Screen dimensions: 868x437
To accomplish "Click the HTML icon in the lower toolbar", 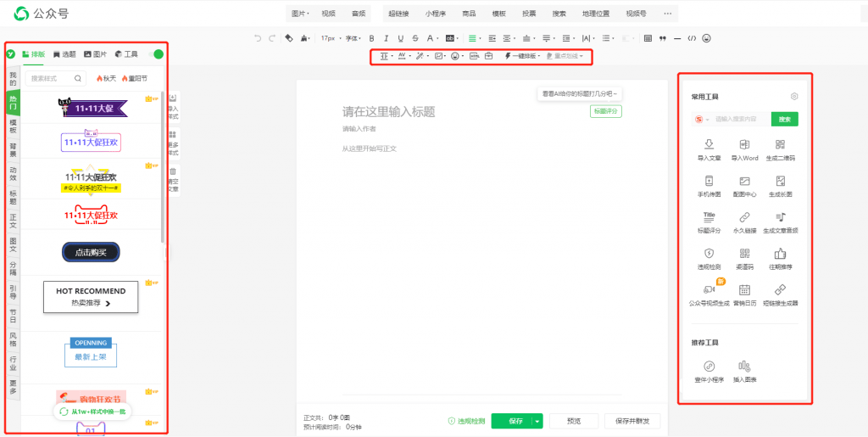I will coord(475,56).
